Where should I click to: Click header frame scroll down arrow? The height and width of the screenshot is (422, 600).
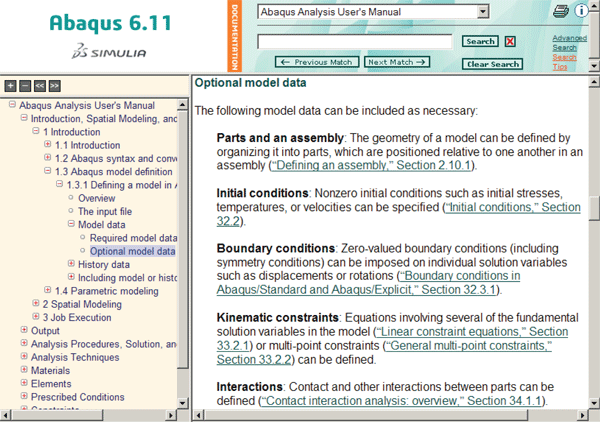(x=594, y=66)
